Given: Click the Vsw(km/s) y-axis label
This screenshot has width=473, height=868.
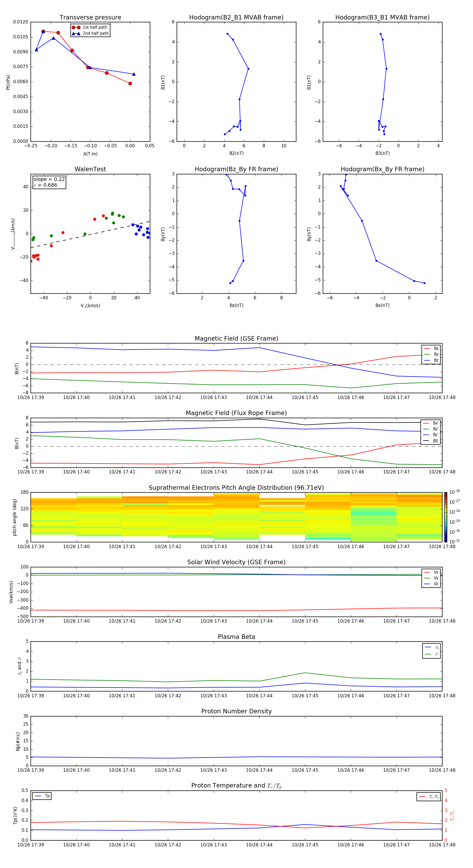Looking at the screenshot, I should [x=11, y=592].
